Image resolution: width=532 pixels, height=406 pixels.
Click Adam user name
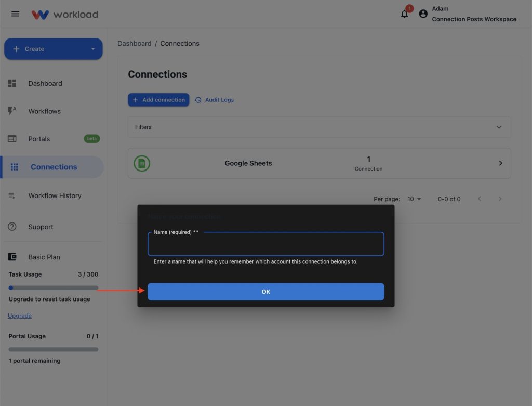click(x=440, y=8)
